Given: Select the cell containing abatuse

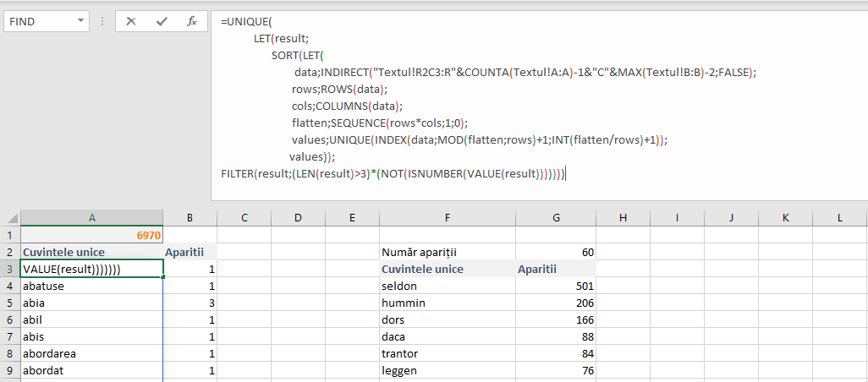Looking at the screenshot, I should tap(91, 286).
